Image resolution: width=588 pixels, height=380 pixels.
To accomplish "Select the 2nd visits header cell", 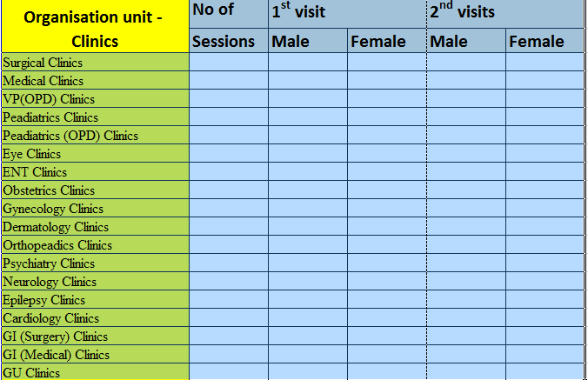I will (504, 12).
